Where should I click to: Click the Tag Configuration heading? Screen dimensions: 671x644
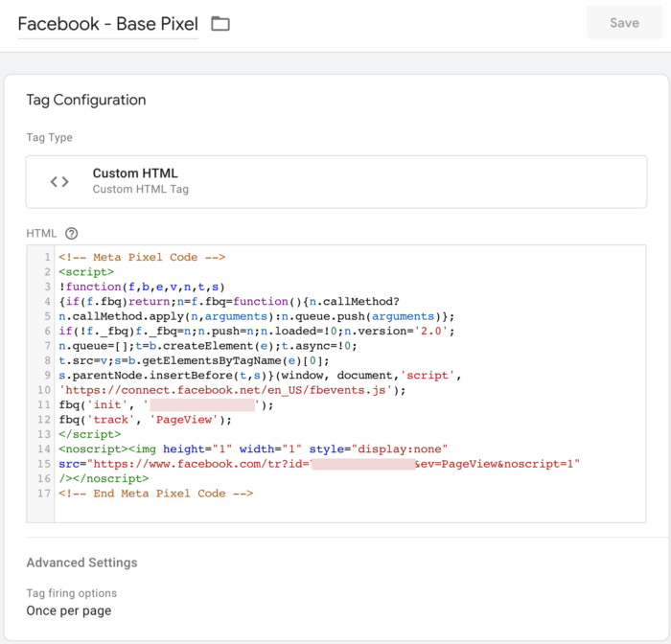(x=86, y=100)
